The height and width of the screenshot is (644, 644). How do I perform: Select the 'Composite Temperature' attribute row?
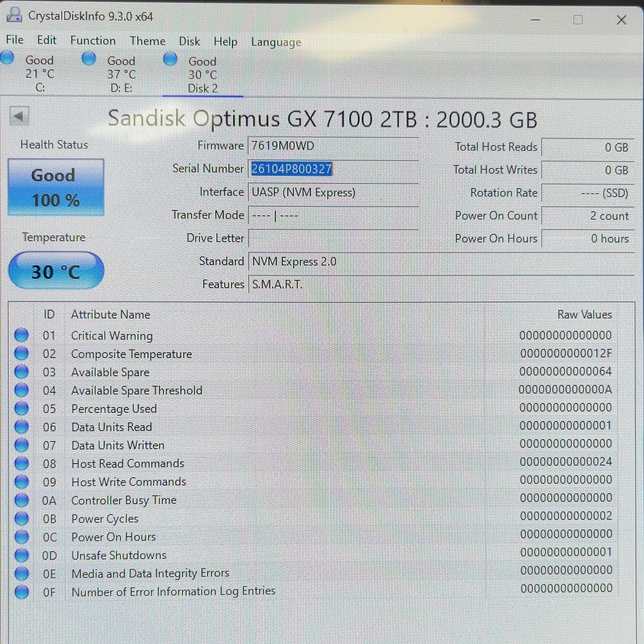click(322, 353)
